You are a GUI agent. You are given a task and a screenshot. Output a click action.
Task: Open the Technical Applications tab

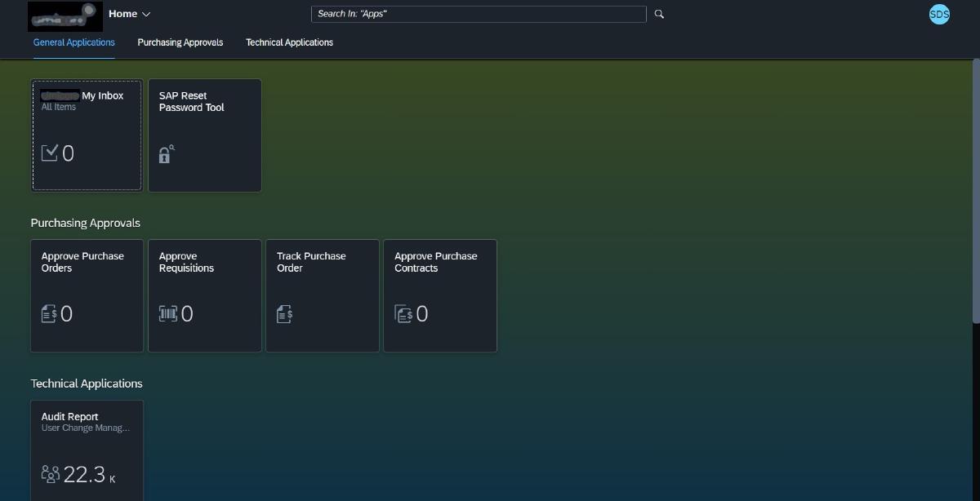pos(289,42)
